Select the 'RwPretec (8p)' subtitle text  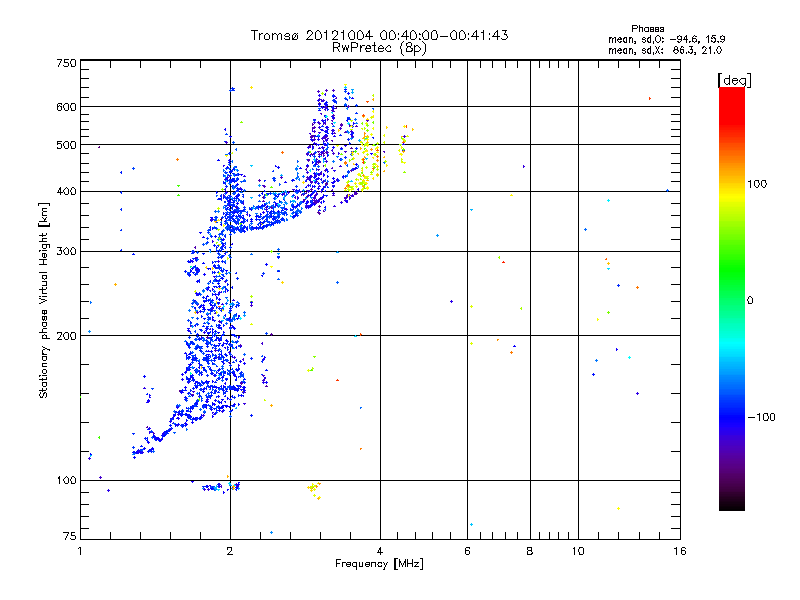[379, 48]
